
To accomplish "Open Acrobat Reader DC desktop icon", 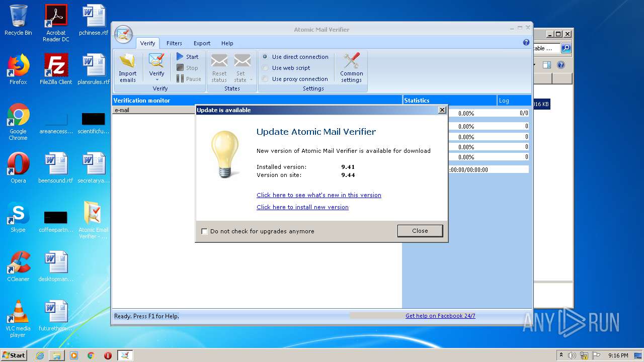I will [56, 23].
